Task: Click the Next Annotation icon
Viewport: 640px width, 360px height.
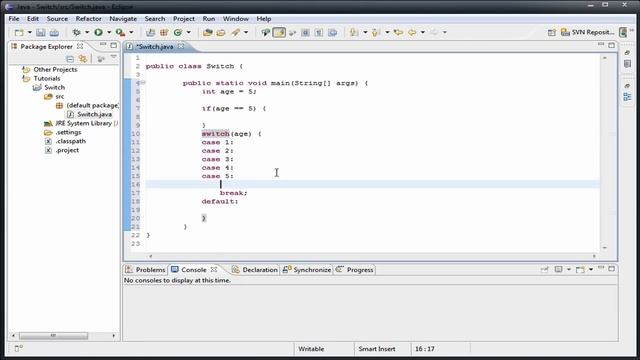Action: 354,32
